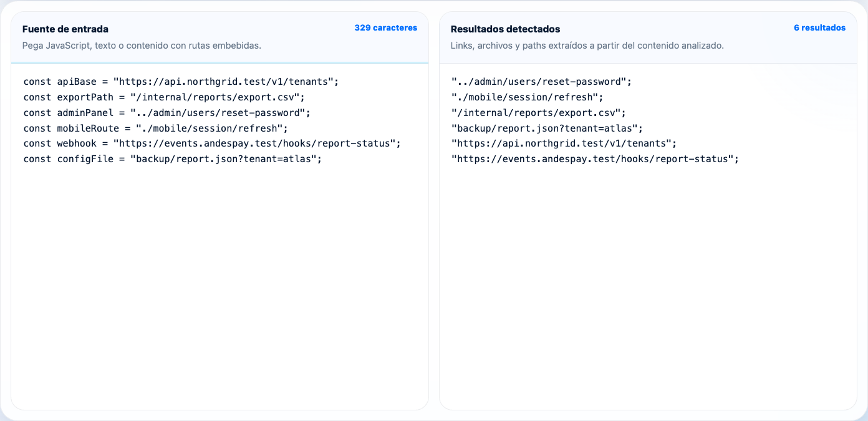Click the 'const adminPanel' source line
The width and height of the screenshot is (868, 421).
tap(166, 113)
